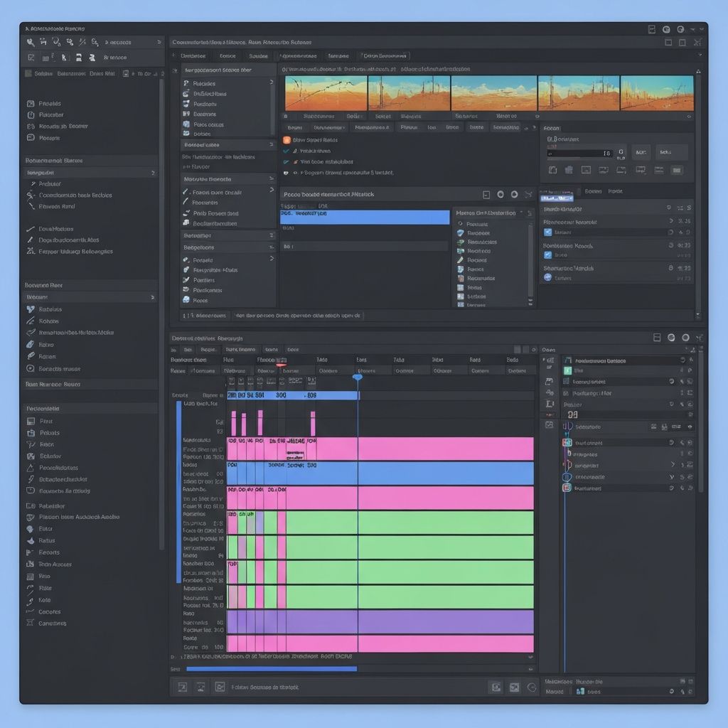Uncheck the first blue checkmark below thumbnails

click(287, 151)
